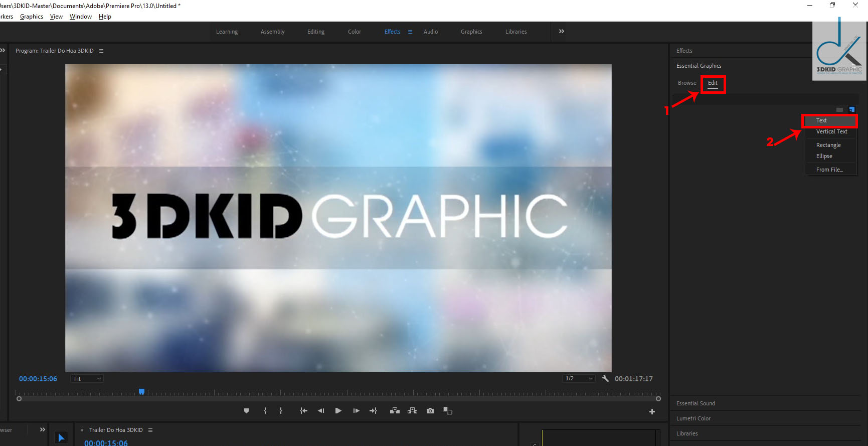Open Program monitor panel menu

coord(101,51)
